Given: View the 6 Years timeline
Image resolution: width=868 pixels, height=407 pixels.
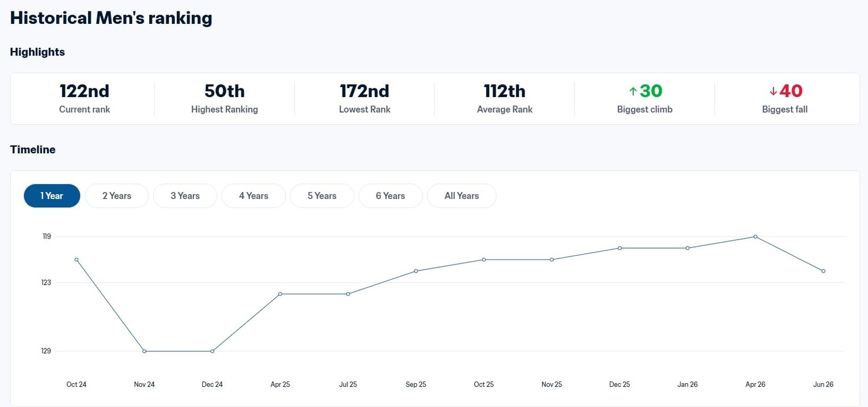Looking at the screenshot, I should pyautogui.click(x=390, y=196).
